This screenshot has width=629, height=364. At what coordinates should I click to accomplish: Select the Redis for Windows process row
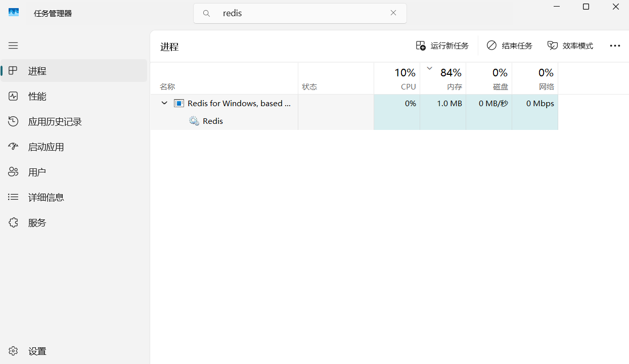pyautogui.click(x=354, y=103)
